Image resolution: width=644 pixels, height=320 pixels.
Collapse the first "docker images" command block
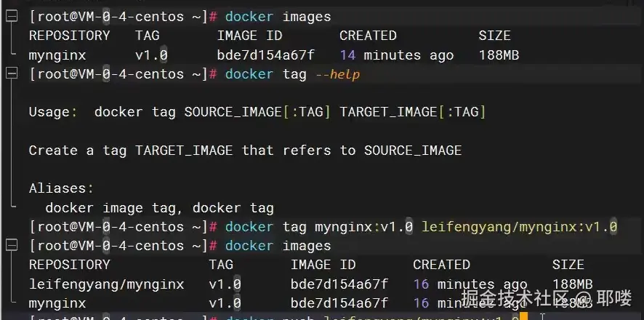click(12, 17)
